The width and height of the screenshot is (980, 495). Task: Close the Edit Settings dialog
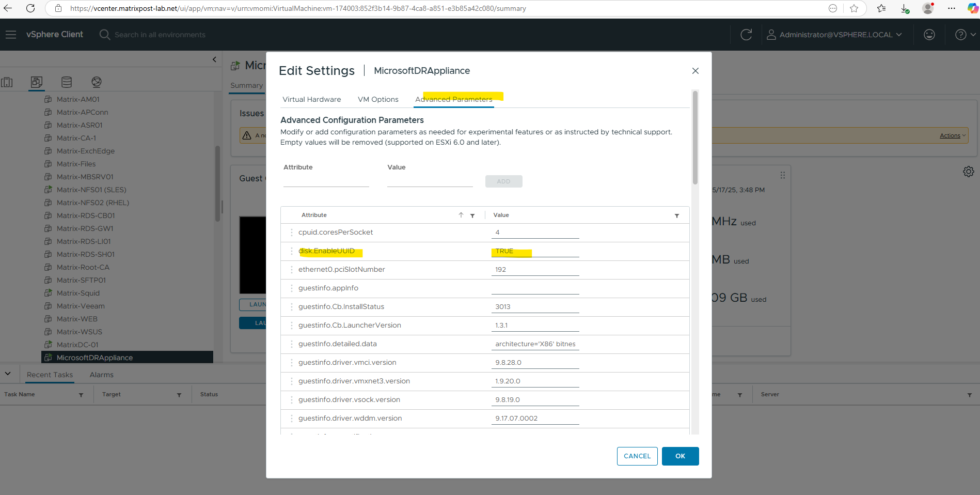tap(696, 71)
